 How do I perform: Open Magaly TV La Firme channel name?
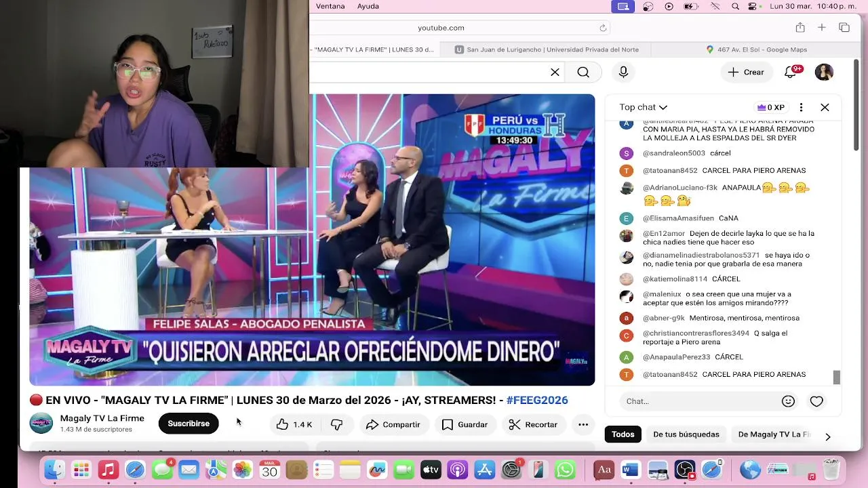(x=102, y=418)
